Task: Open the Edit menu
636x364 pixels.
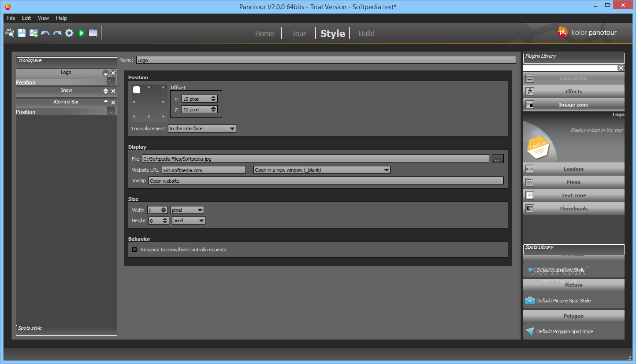Action: pos(26,18)
